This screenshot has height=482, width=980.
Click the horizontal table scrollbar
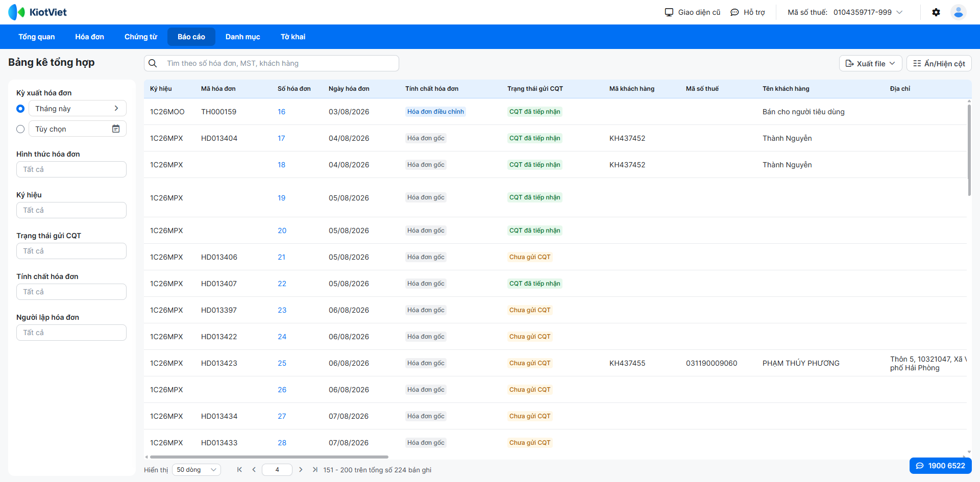click(x=268, y=457)
